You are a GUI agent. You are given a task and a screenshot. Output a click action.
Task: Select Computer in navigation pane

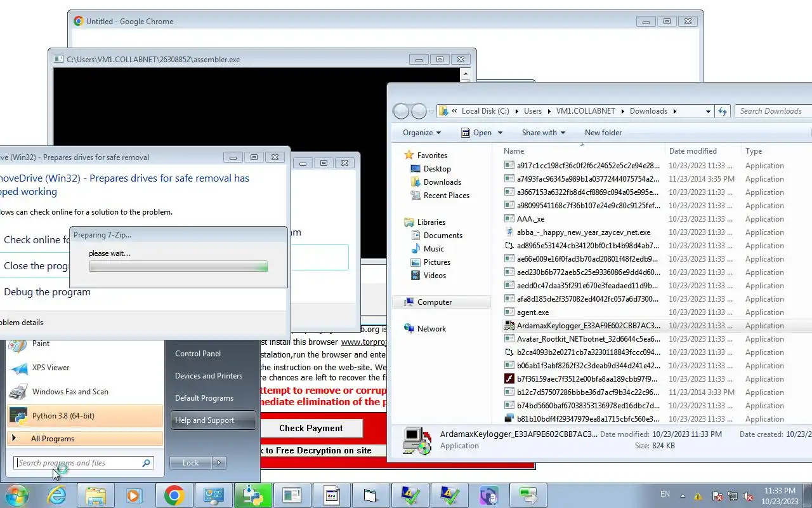(x=435, y=302)
